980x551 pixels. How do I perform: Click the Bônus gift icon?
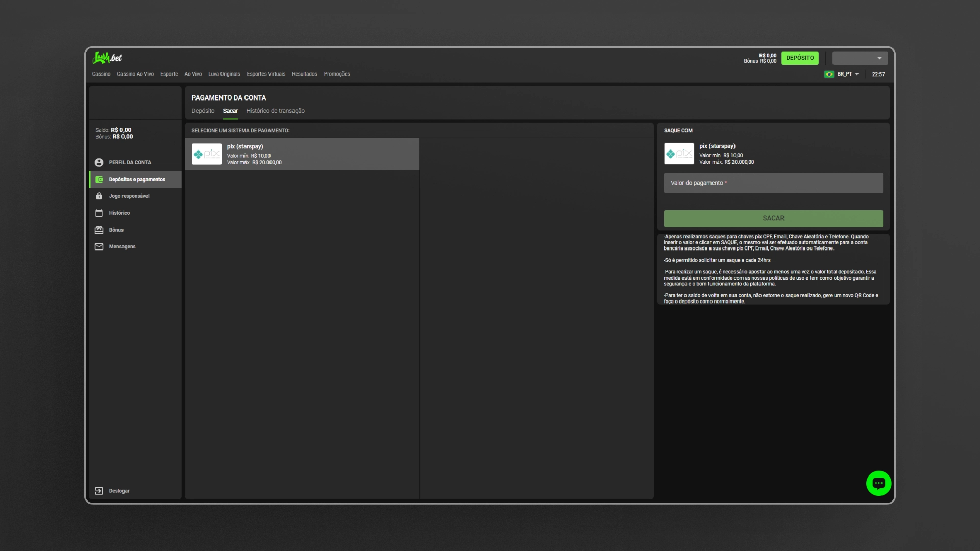click(99, 230)
